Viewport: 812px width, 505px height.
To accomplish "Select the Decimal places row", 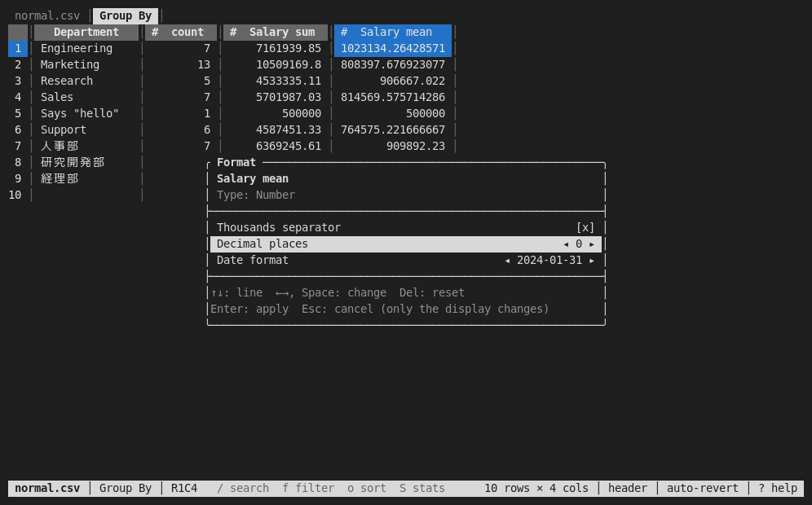I will coord(406,244).
